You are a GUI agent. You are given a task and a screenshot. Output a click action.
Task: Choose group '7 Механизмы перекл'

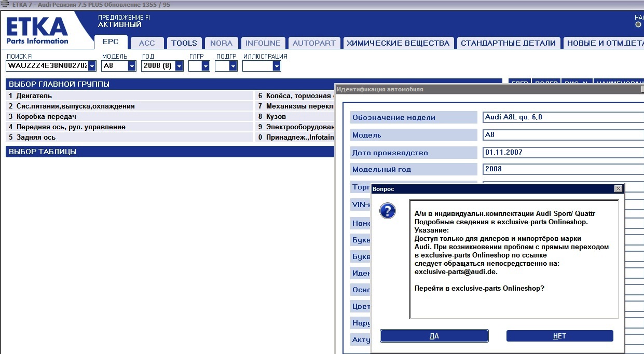[296, 106]
